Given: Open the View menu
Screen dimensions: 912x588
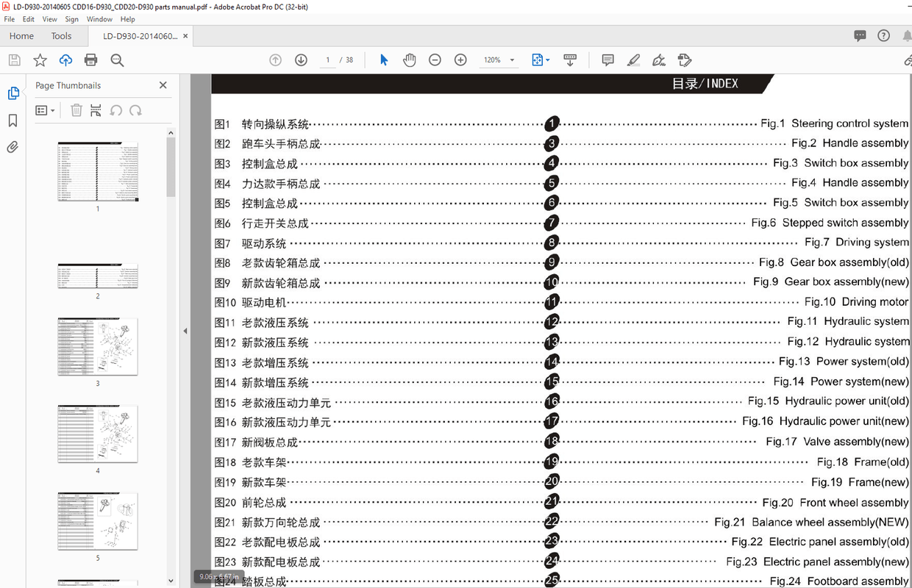Looking at the screenshot, I should click(49, 19).
